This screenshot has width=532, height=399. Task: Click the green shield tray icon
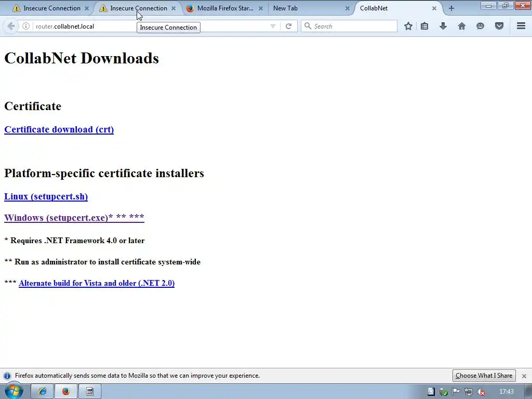(443, 392)
